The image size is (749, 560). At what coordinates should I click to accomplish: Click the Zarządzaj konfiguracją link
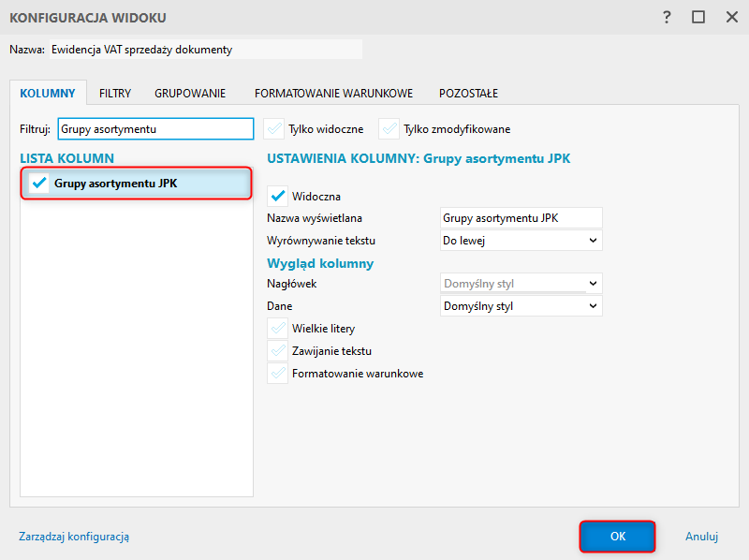click(74, 537)
